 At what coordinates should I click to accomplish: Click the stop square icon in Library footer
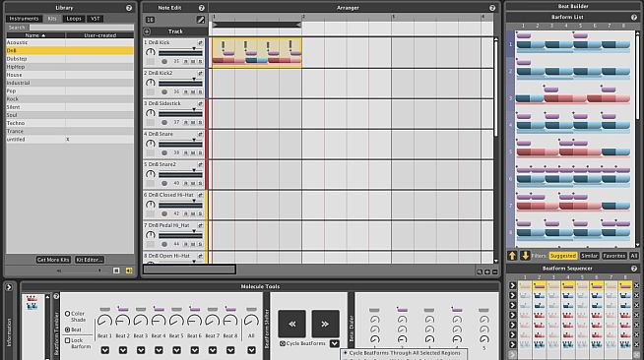coord(116,270)
